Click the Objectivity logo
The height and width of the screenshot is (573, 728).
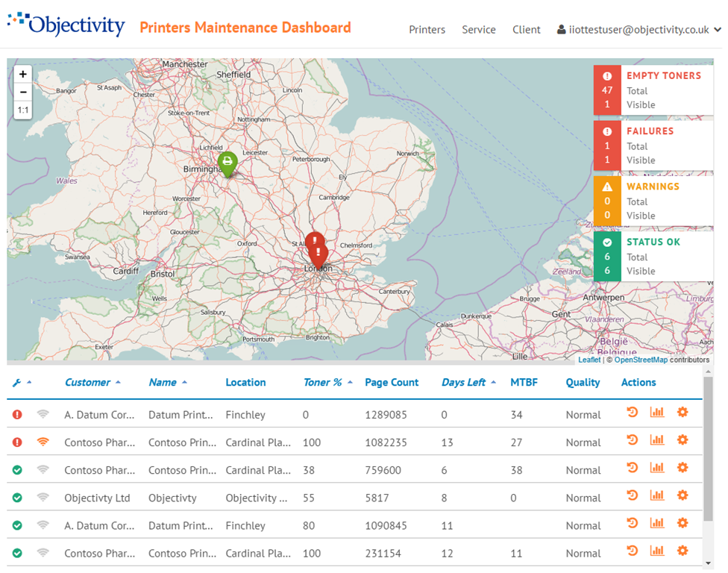66,24
